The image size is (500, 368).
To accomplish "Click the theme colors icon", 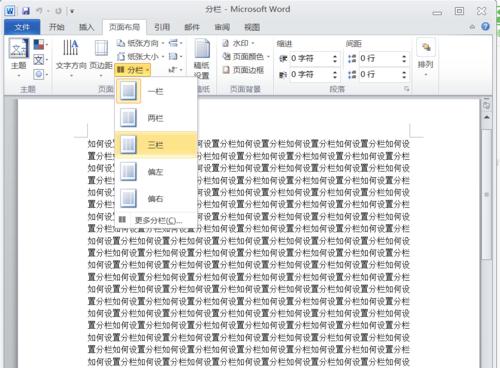I will 40,44.
